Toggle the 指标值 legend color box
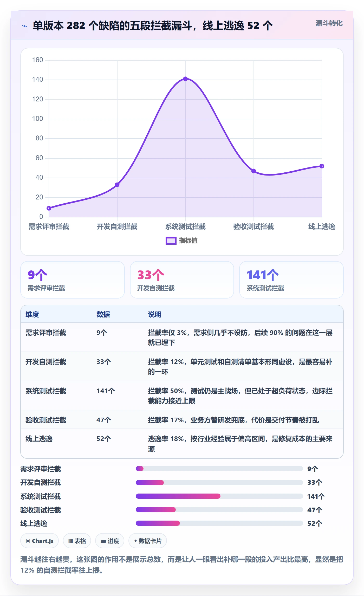 (x=171, y=241)
